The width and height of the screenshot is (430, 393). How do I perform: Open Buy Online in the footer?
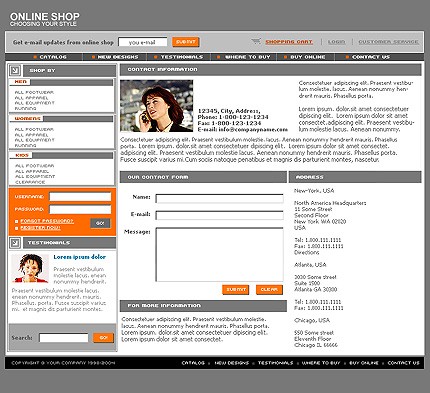tap(364, 363)
